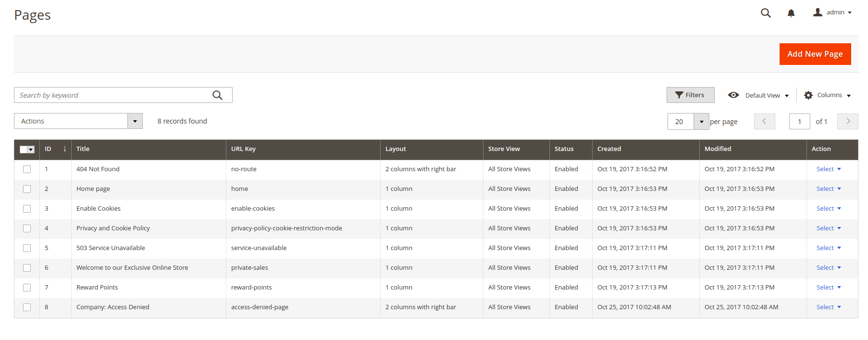
Task: Select the Home page row checkbox
Action: click(x=27, y=189)
